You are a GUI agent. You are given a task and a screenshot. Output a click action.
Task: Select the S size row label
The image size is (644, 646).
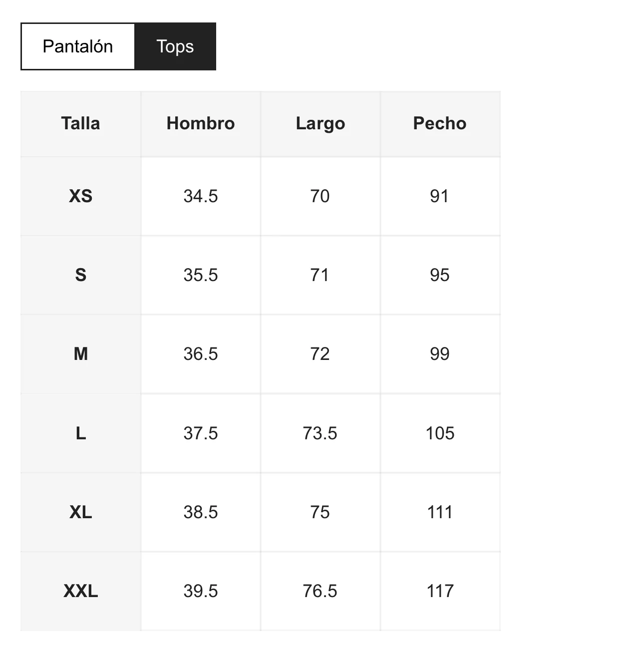[x=80, y=275]
